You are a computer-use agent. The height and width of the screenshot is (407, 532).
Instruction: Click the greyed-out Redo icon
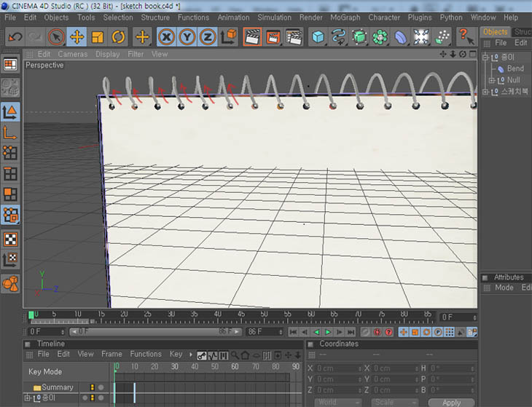pos(35,36)
